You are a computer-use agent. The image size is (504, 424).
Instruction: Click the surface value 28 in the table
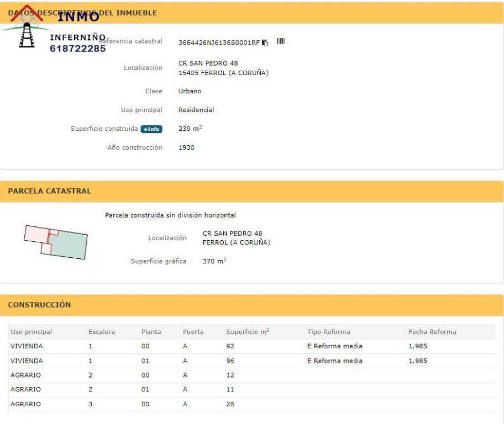230,404
